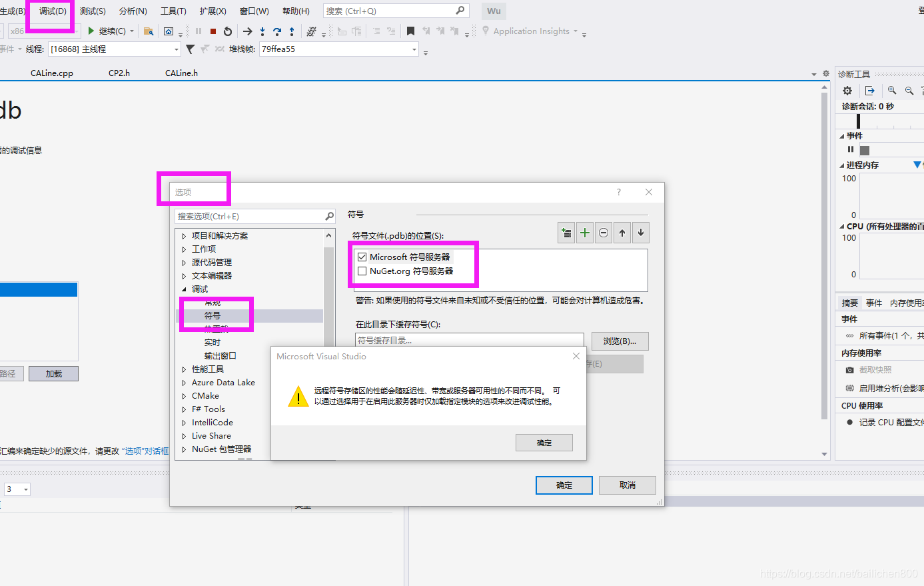Viewport: 924px width, 586px height.
Task: Open the find in files folder icon
Action: (x=149, y=31)
